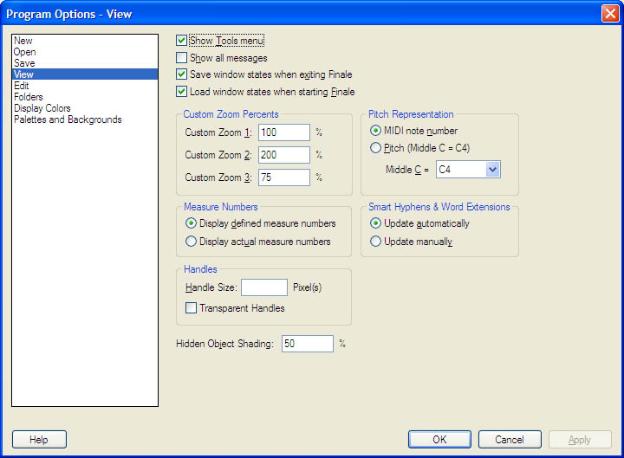This screenshot has height=458, width=624.
Task: Click the Hidden Object Shading field
Action: (306, 343)
